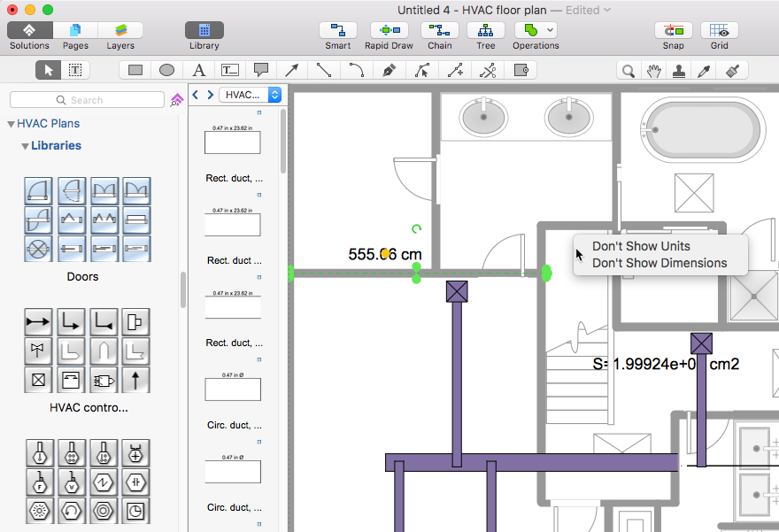Select the Arc drawing tool

coord(356,70)
